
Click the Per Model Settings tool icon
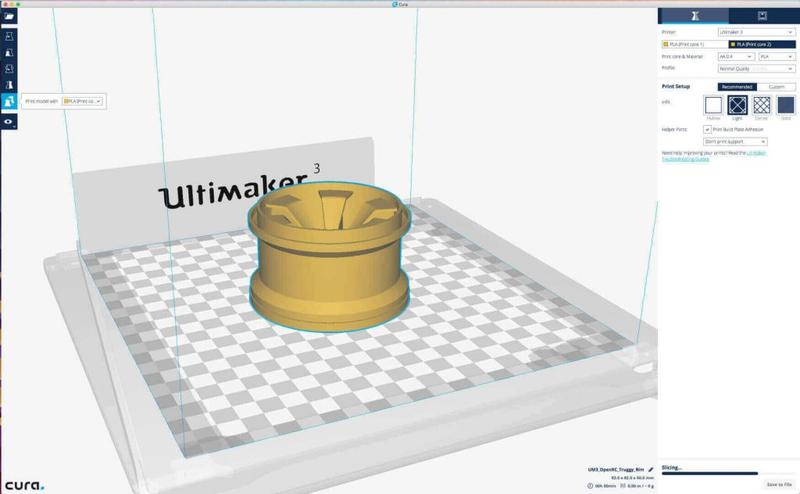pyautogui.click(x=9, y=102)
